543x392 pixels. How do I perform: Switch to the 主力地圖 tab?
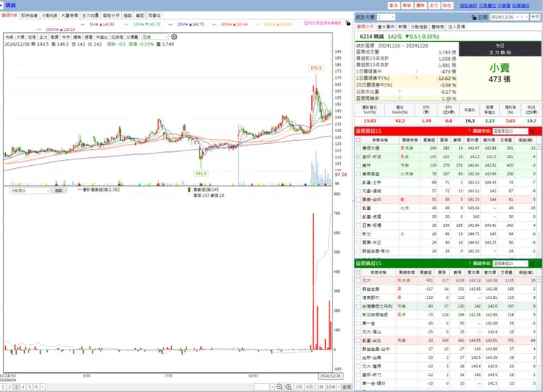(90, 15)
